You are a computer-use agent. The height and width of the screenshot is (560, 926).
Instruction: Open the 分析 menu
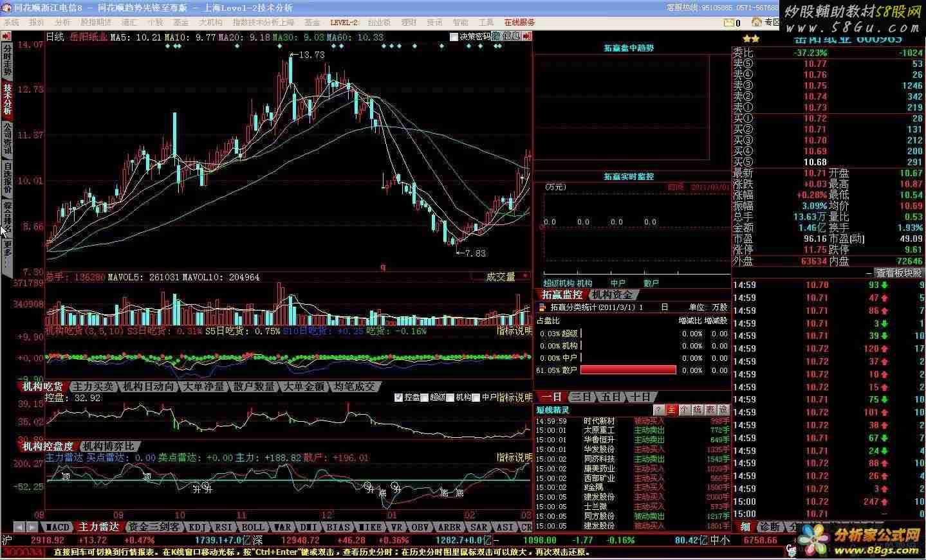(62, 23)
